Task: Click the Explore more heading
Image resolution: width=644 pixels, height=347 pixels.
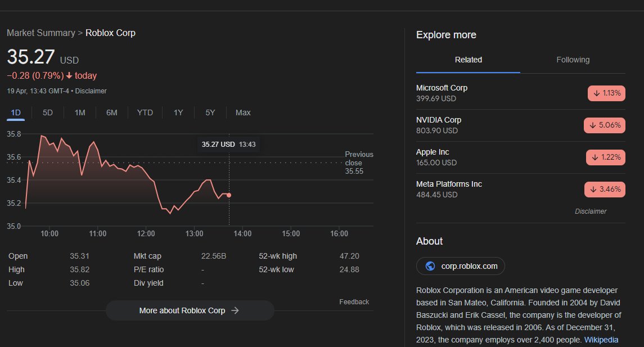Action: (x=446, y=35)
